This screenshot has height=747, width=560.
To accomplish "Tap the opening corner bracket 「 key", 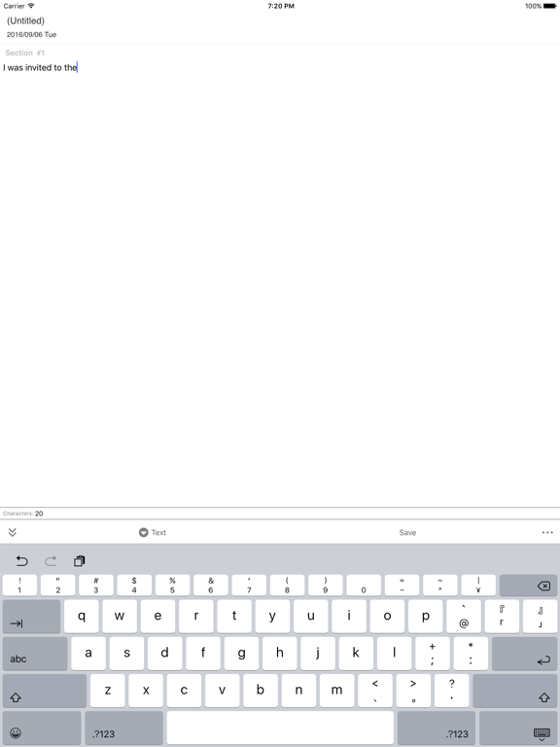I will pos(502,617).
